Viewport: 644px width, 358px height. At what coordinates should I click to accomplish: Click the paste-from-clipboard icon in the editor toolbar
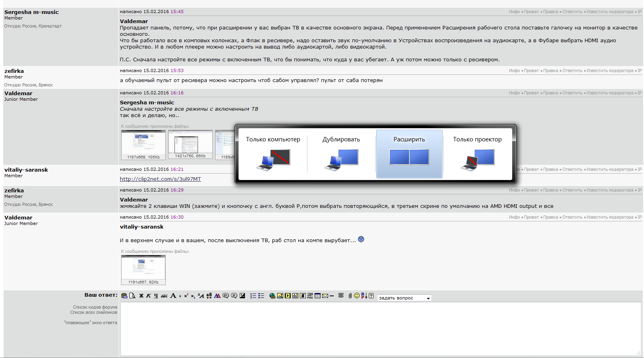tap(124, 295)
